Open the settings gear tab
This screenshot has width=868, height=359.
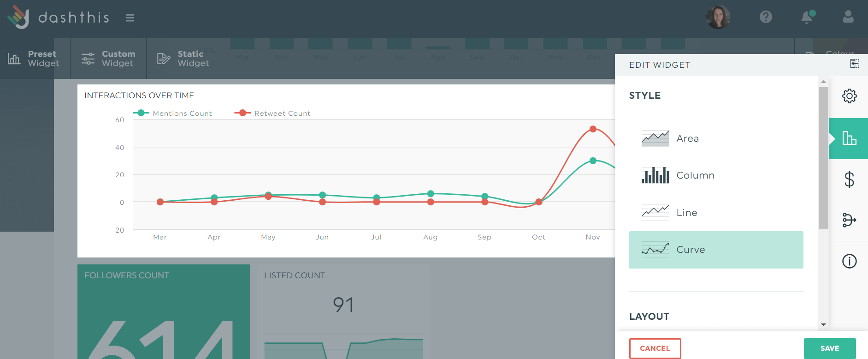[x=849, y=96]
